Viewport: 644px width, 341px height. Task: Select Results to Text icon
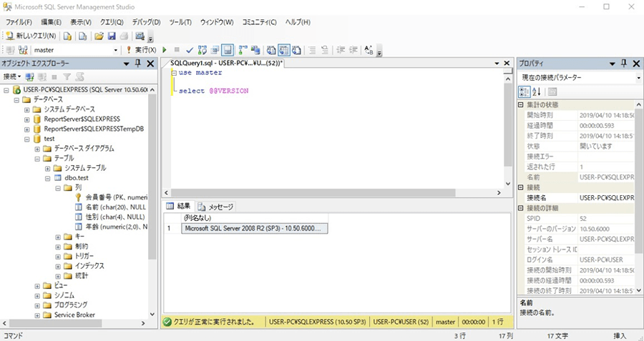(x=271, y=50)
